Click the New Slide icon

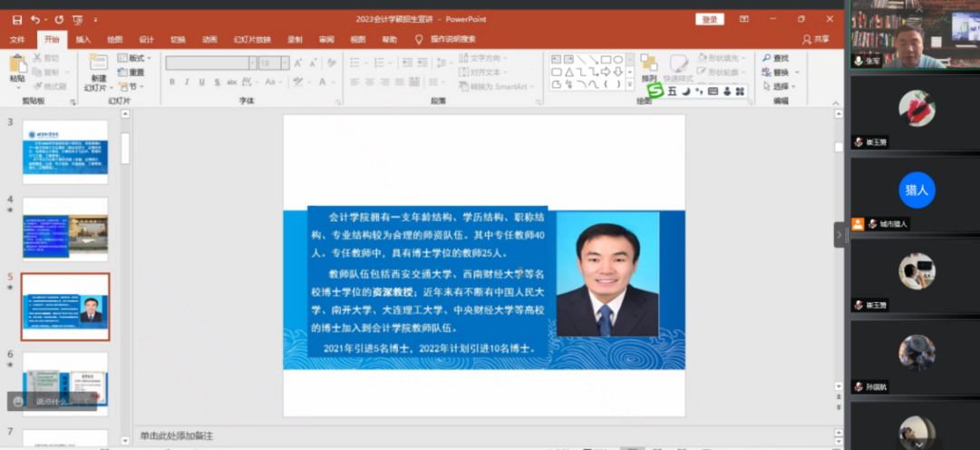97,64
